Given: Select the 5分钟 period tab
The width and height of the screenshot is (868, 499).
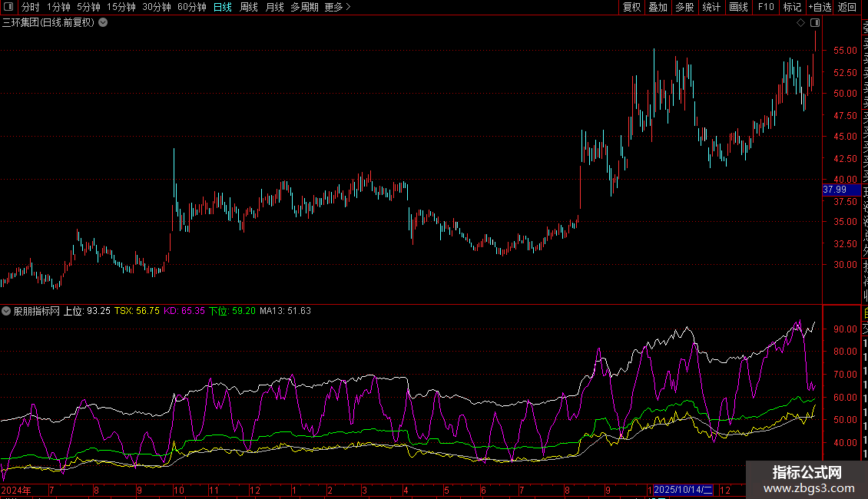Looking at the screenshot, I should [88, 7].
